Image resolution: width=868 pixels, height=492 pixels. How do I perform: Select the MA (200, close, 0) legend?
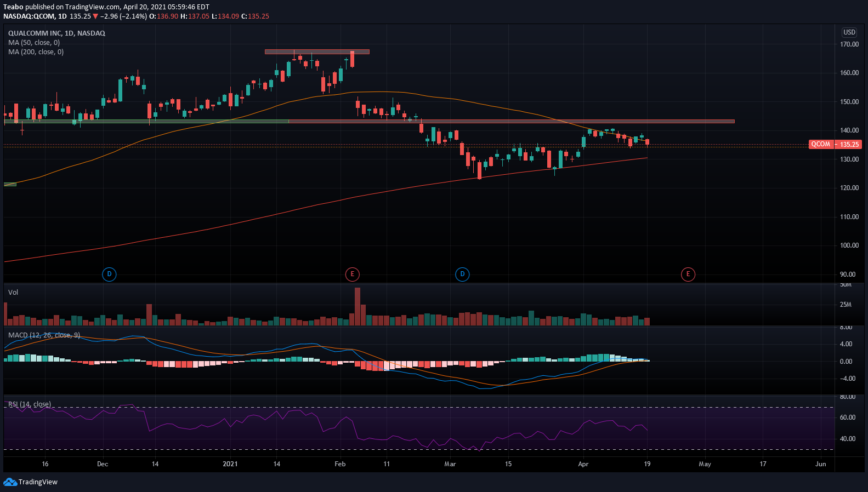pyautogui.click(x=36, y=52)
